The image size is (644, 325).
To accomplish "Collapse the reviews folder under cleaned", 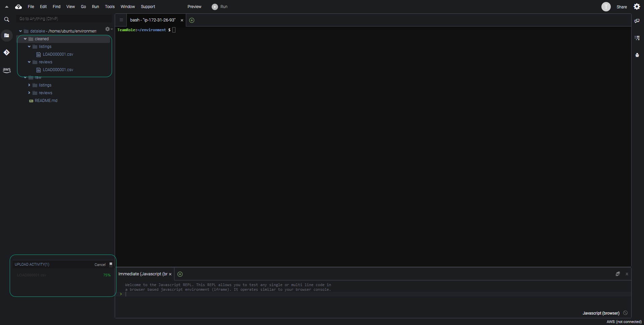I will click(29, 62).
